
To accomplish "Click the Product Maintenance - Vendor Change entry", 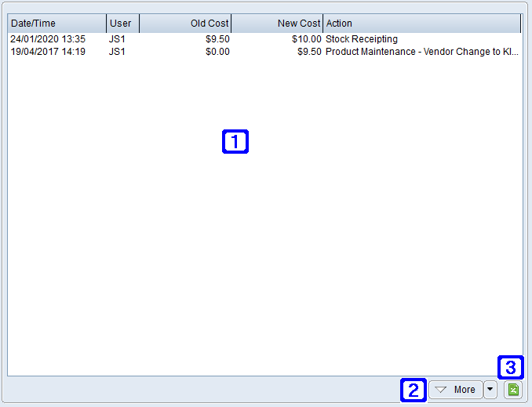I will tap(421, 52).
